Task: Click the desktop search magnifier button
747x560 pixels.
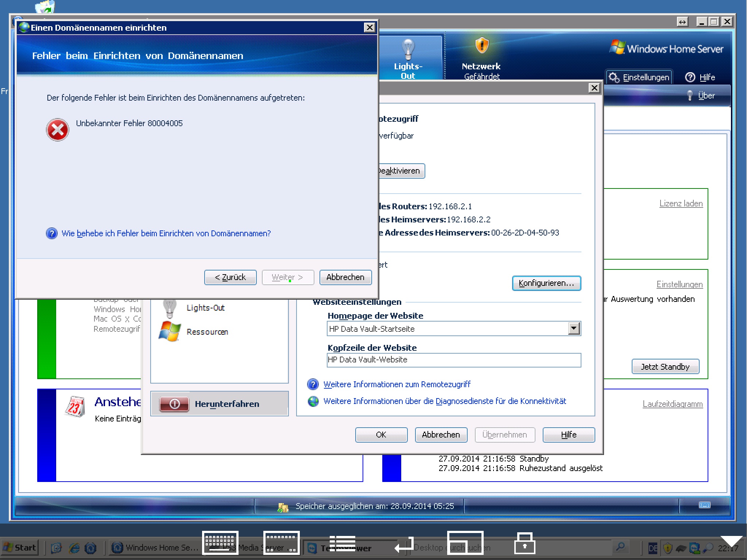Action: [x=620, y=547]
